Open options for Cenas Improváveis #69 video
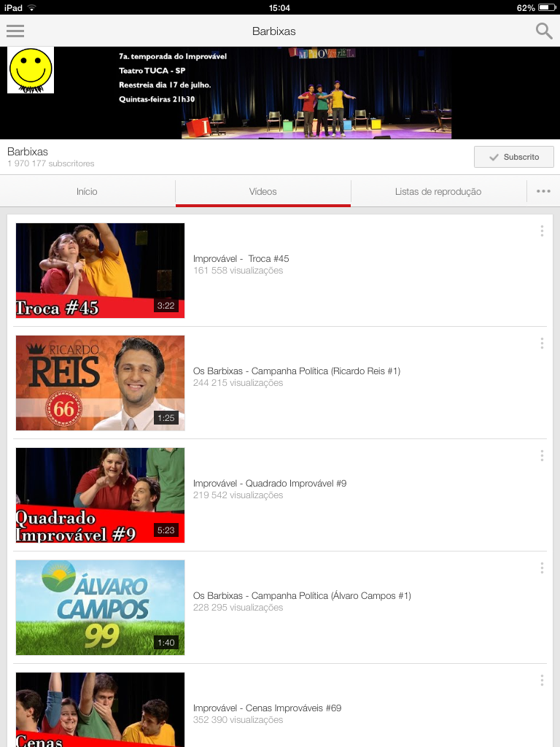This screenshot has height=747, width=560. click(542, 681)
